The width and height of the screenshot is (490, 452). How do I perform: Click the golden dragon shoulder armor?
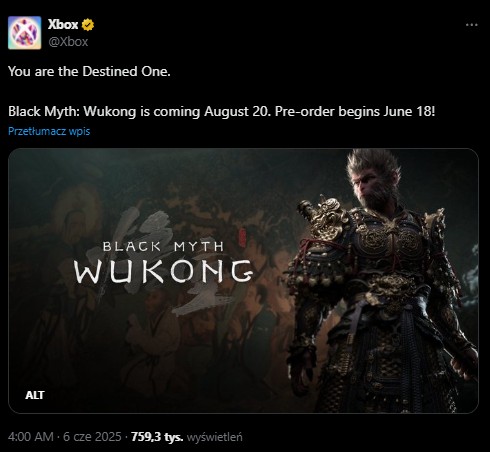[325, 217]
